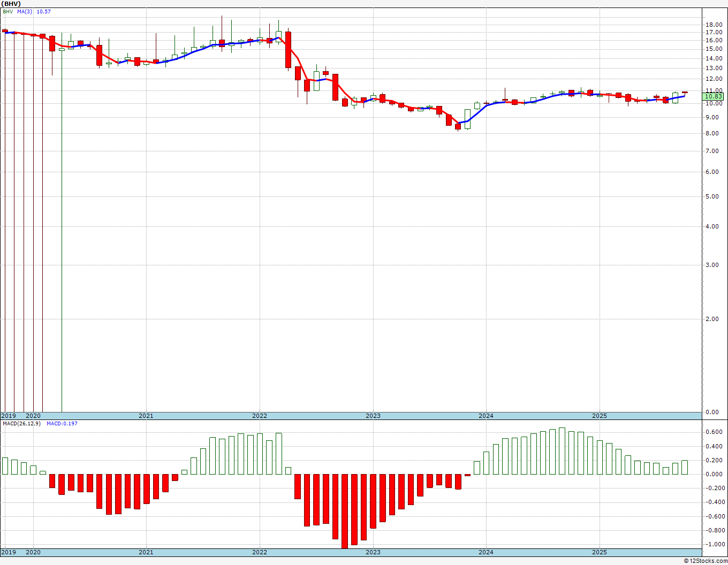Image resolution: width=728 pixels, height=565 pixels.
Task: Click 2025 on the price chart time axis
Action: [x=600, y=416]
